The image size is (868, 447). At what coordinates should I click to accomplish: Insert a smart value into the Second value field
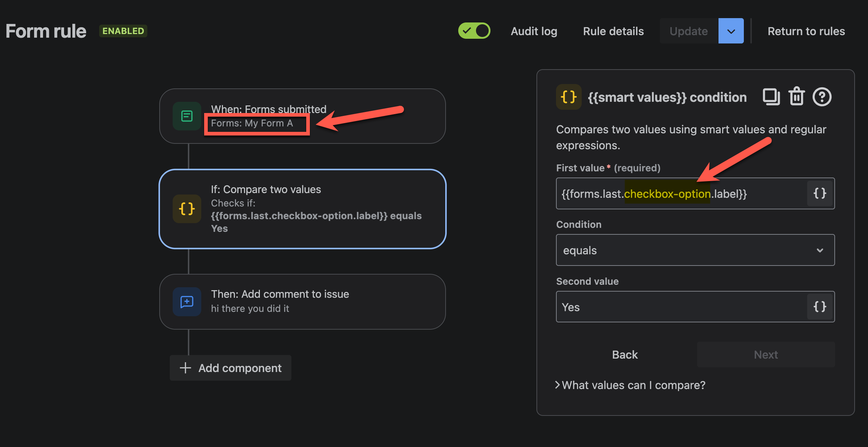click(x=820, y=306)
